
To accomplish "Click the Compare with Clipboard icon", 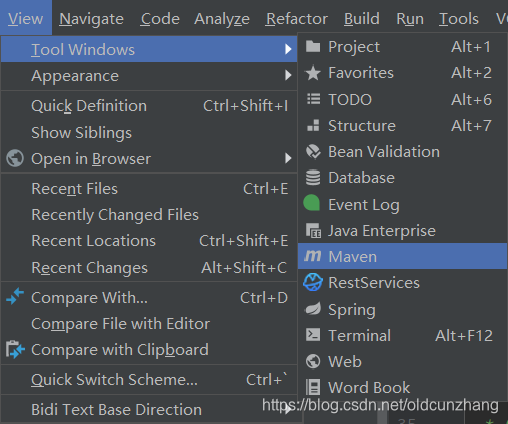I will tap(15, 349).
